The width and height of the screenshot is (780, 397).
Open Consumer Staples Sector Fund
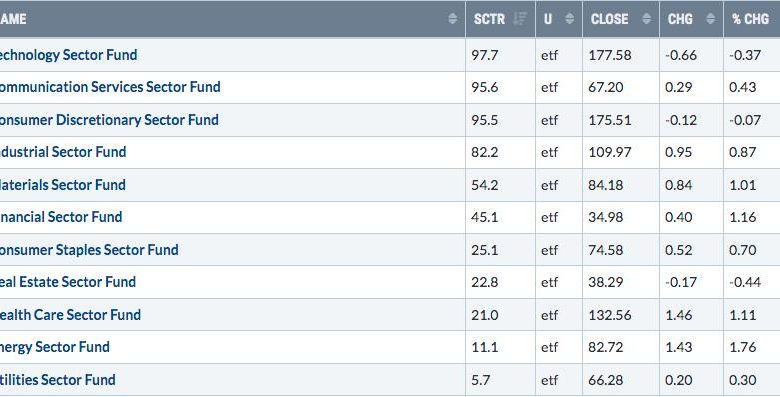point(89,250)
